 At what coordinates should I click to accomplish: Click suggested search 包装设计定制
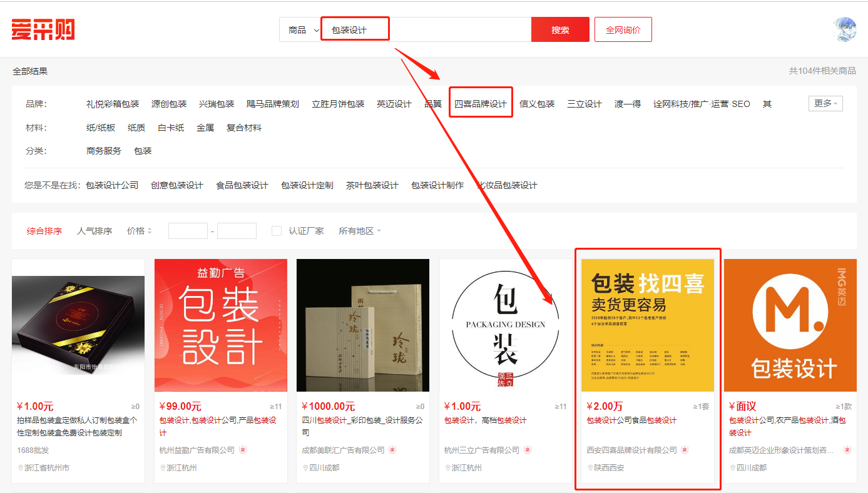click(307, 185)
